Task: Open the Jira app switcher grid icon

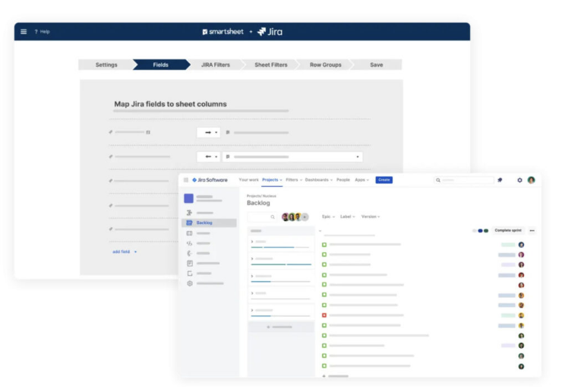Action: [x=186, y=180]
